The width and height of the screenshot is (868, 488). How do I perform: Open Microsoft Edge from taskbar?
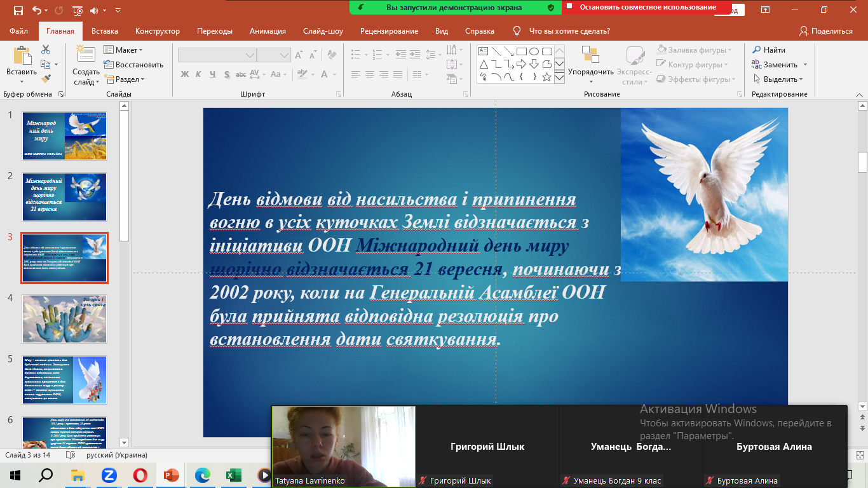202,475
